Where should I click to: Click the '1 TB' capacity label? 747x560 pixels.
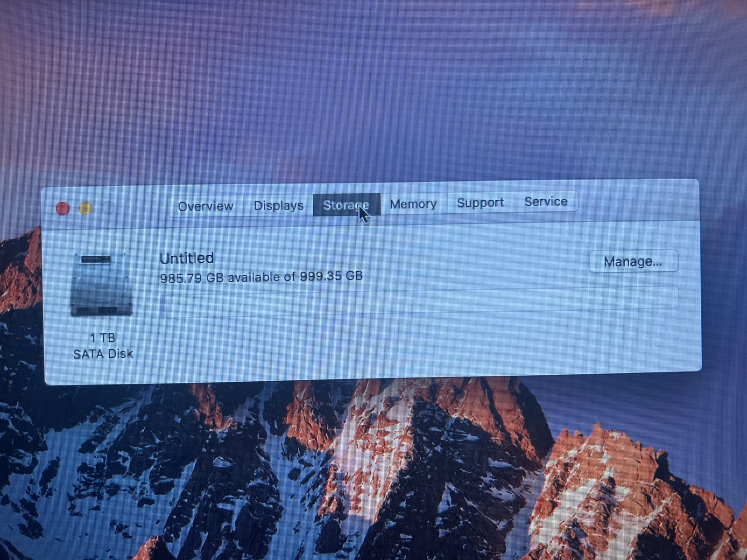[102, 338]
